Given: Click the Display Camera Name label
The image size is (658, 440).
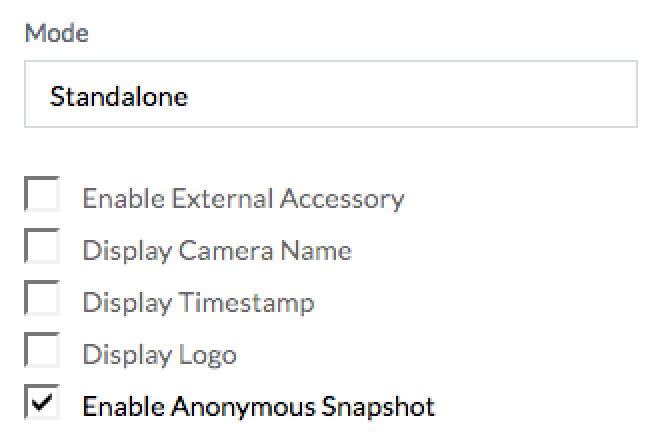Looking at the screenshot, I should point(217,250).
